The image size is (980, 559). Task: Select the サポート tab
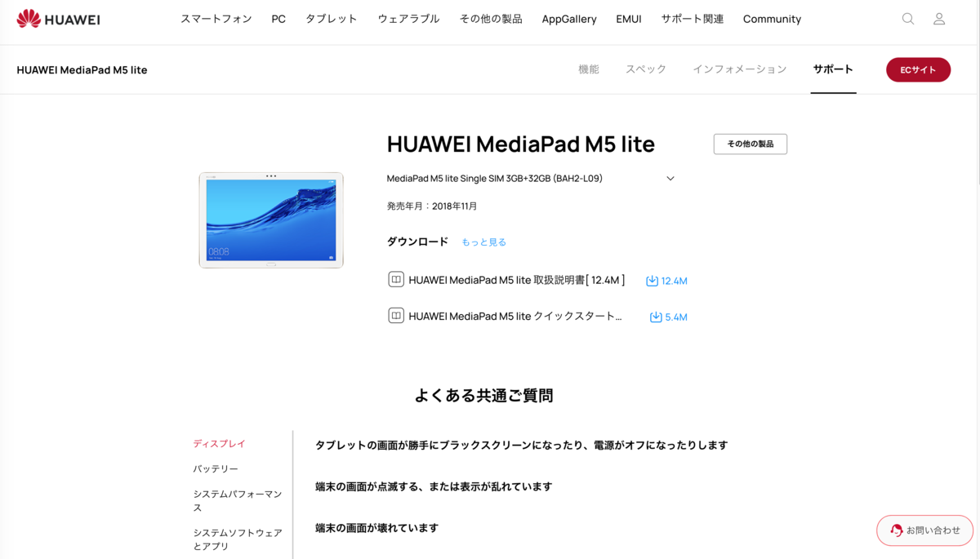833,69
